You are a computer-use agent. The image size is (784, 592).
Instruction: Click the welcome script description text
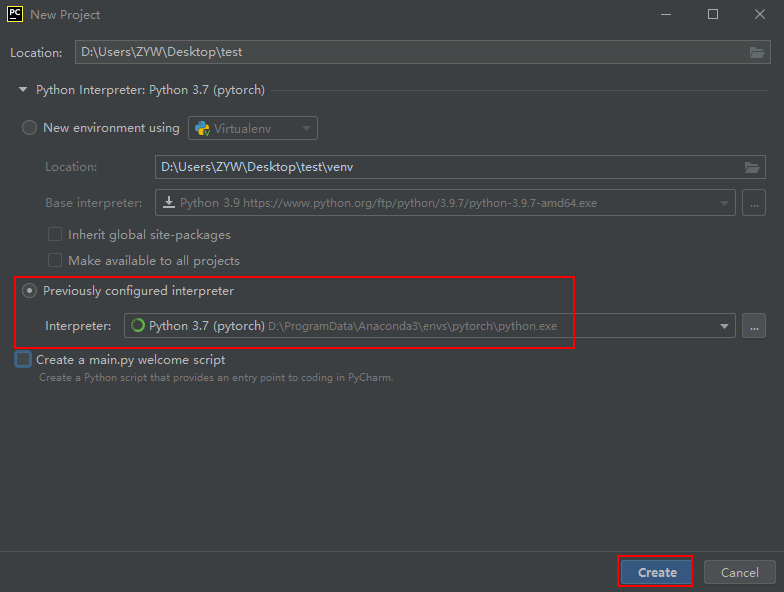coord(216,378)
